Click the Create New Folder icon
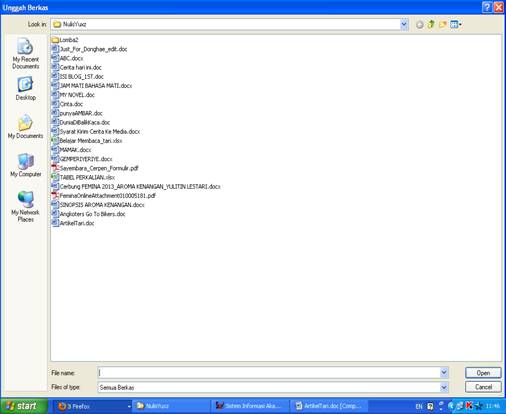The image size is (506, 414). point(443,24)
